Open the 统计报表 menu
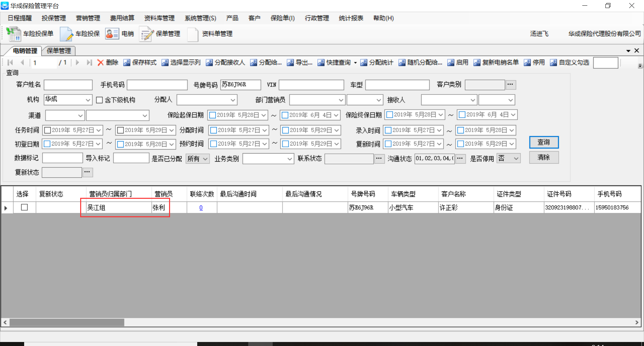 click(351, 18)
